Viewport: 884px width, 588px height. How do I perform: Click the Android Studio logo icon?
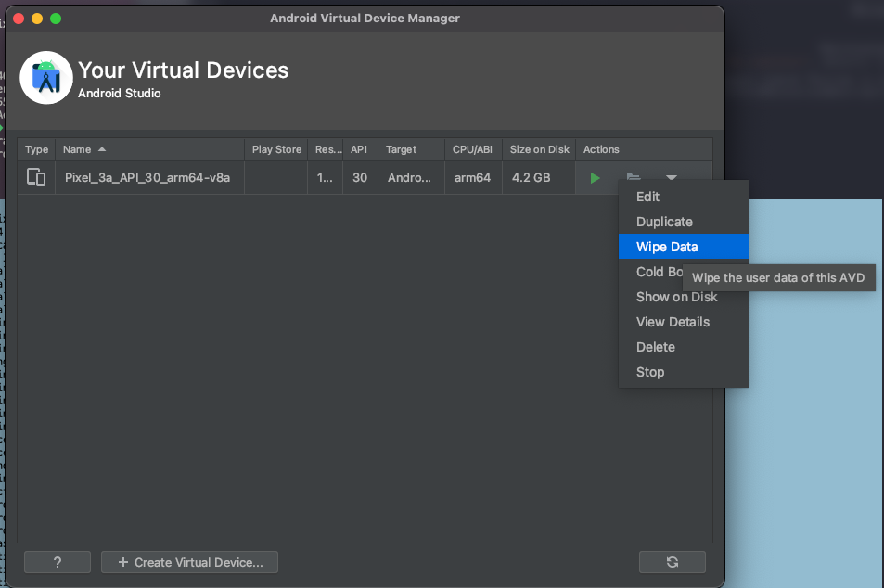coord(46,78)
